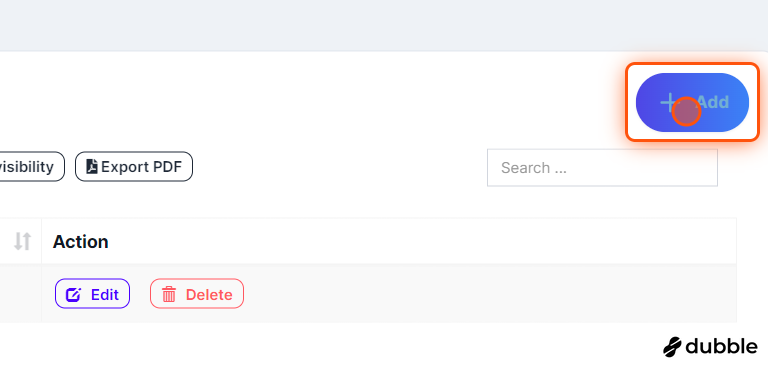Viewport: 768px width, 365px height.
Task: Click the red Delete button
Action: 196,293
